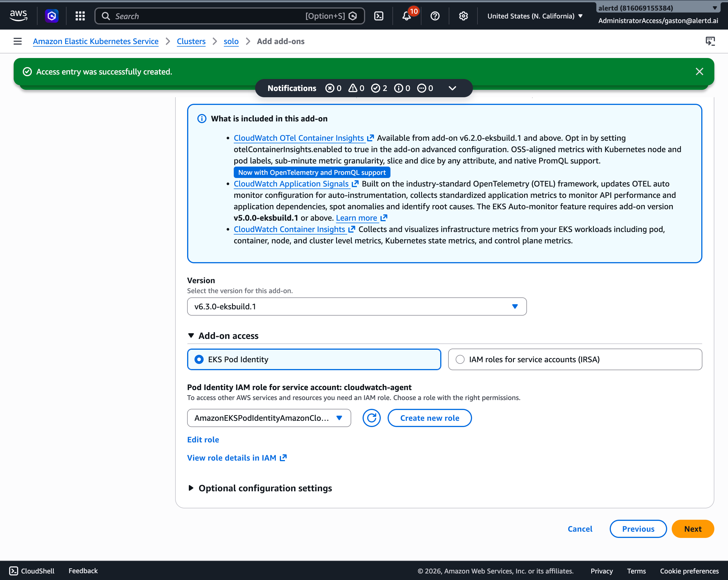728x580 pixels.
Task: Open the Version v6.3.0-eksbuild.1 dropdown
Action: [357, 306]
